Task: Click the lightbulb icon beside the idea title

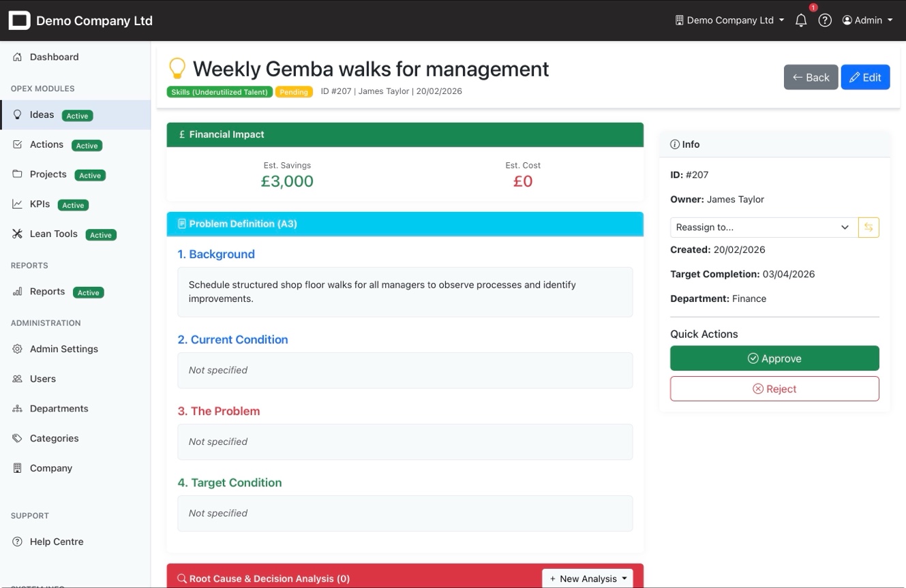Action: pos(177,69)
